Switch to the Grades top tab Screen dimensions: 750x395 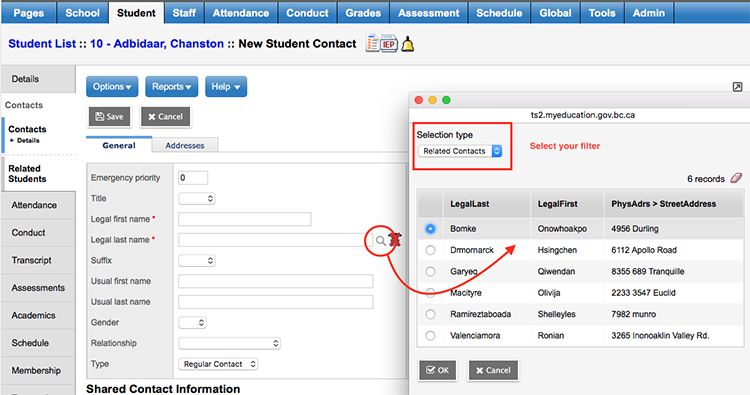coord(363,13)
